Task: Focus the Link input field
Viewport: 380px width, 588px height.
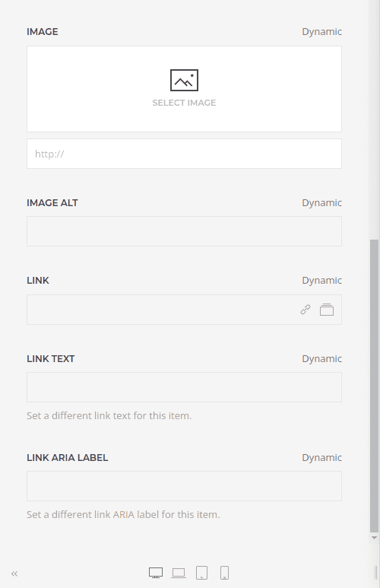Action: (x=162, y=310)
